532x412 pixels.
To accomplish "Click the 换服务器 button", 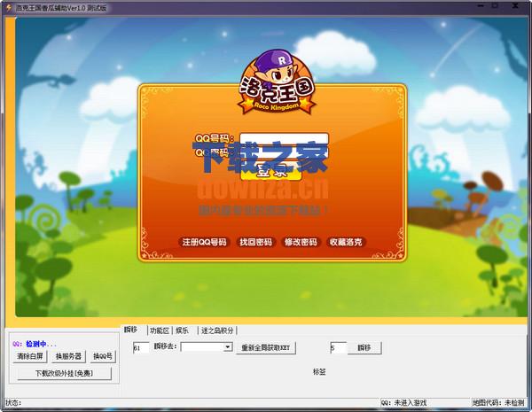I will (x=68, y=356).
